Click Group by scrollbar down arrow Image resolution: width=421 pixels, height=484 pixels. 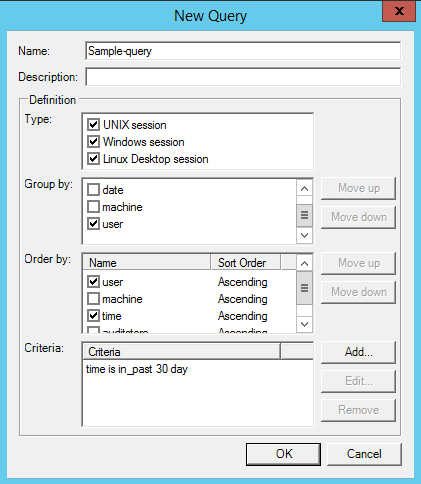(x=304, y=235)
